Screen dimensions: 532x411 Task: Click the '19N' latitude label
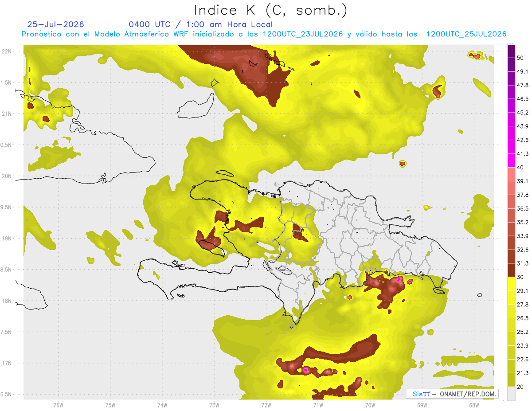coord(7,238)
